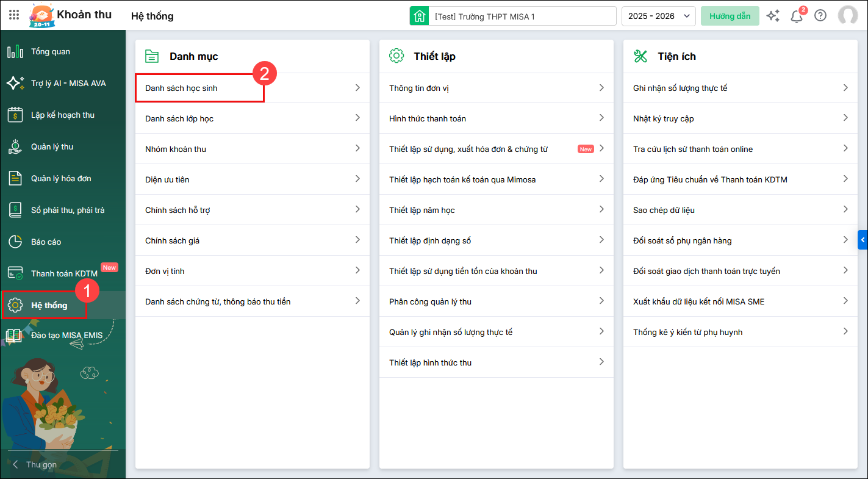Image resolution: width=868 pixels, height=479 pixels.
Task: Open the help question mark icon
Action: click(820, 16)
